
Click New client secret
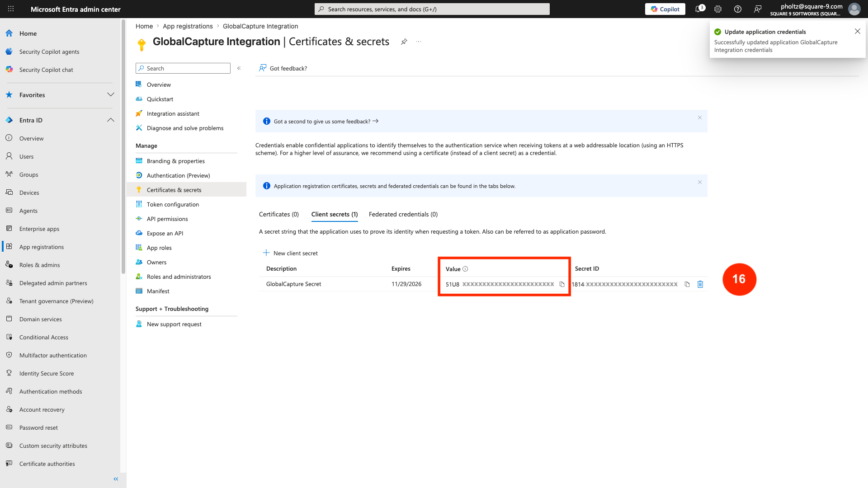[290, 253]
